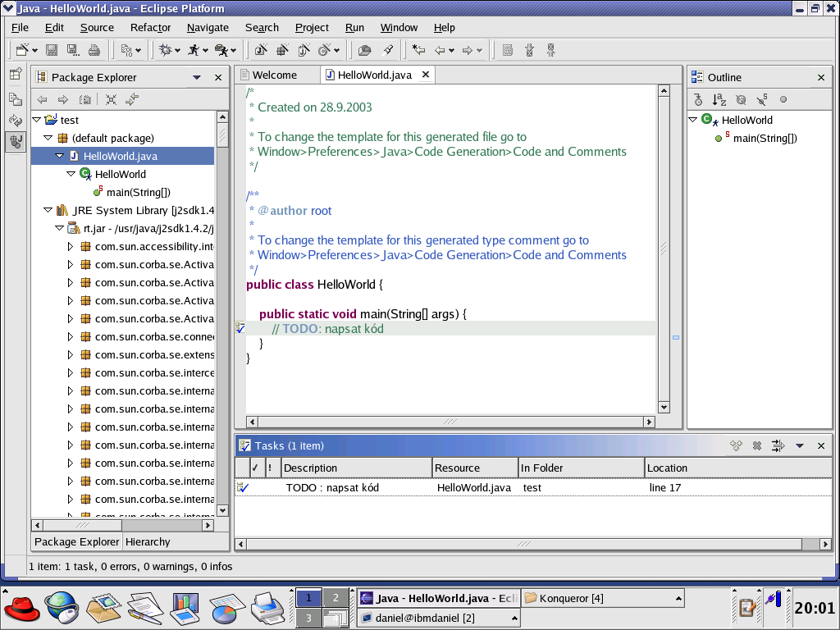Screen dimensions: 840x630
Task: Open the Source menu
Action: 97,27
